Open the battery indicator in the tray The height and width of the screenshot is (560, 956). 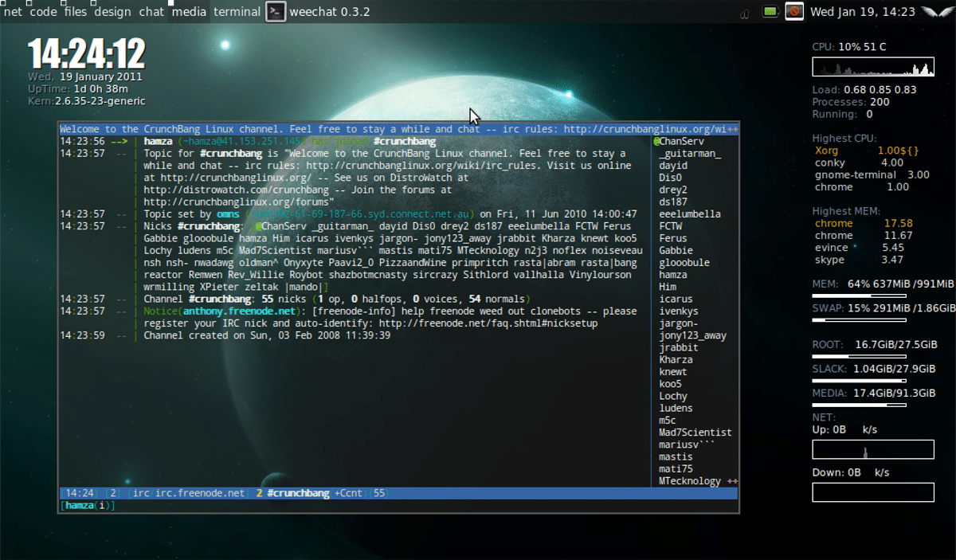coord(770,11)
